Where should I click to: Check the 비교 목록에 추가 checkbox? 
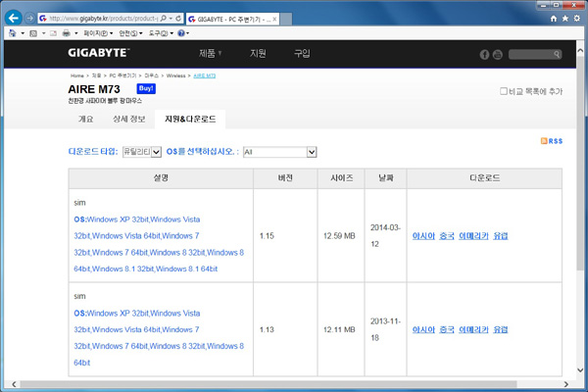coord(504,91)
